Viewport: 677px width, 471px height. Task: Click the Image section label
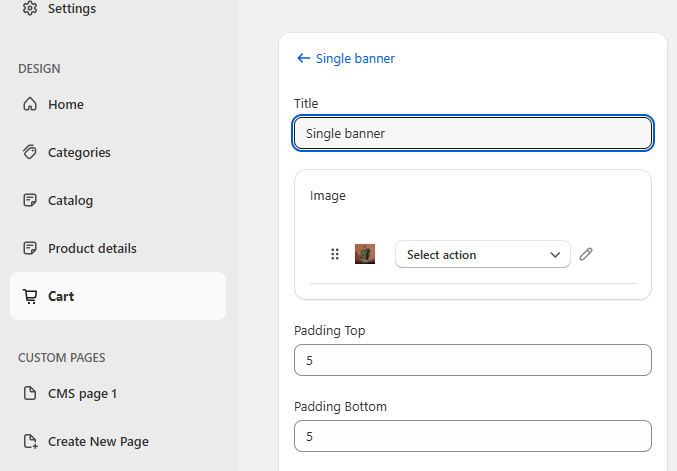(x=328, y=196)
